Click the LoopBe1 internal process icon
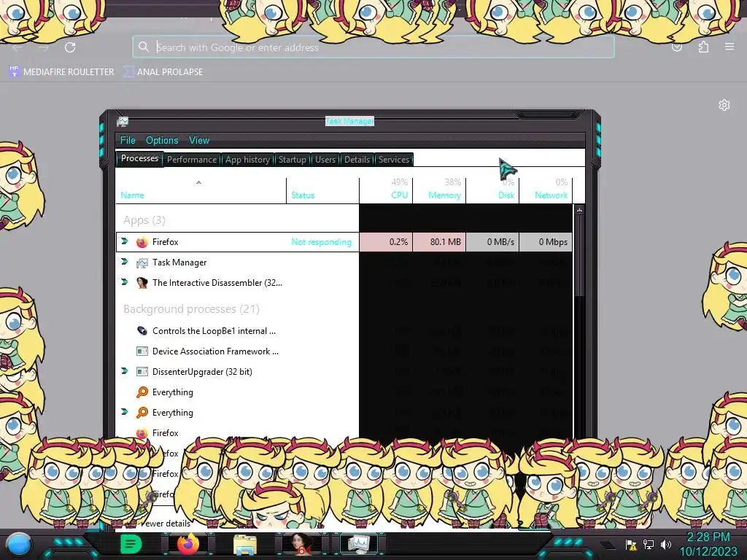 coord(142,331)
